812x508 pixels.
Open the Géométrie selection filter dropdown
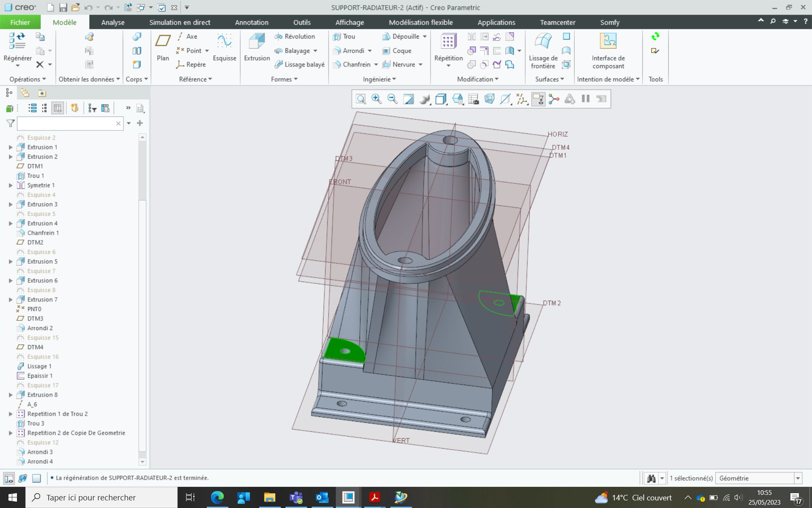pos(798,478)
